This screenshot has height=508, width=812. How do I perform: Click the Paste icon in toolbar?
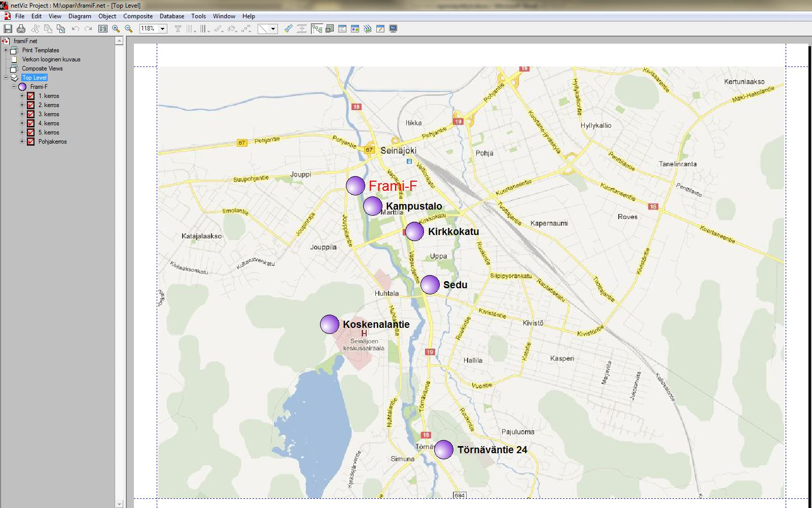click(x=61, y=29)
